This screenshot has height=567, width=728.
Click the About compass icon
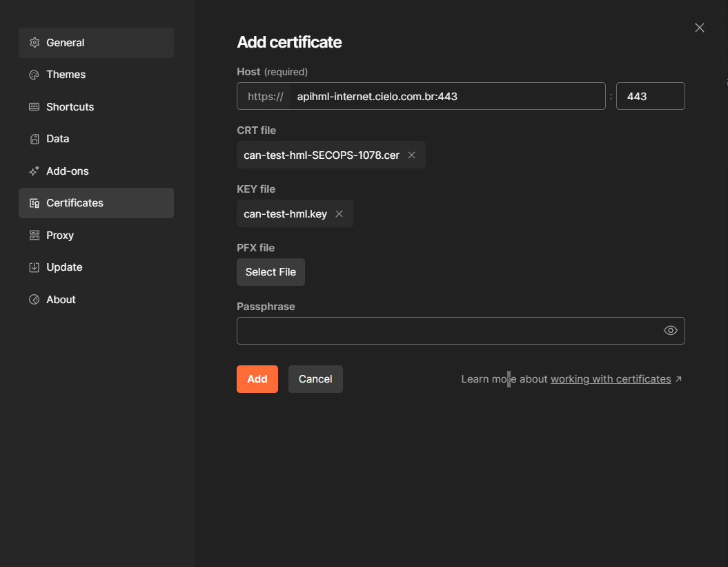pos(35,300)
